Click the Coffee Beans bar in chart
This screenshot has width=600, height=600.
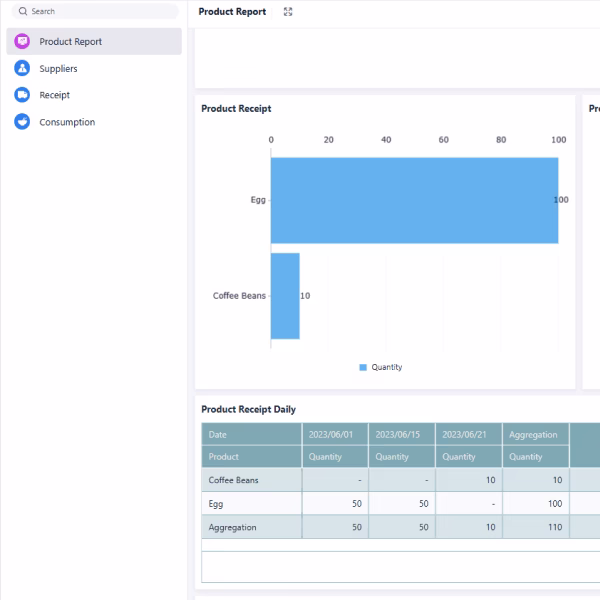click(285, 296)
